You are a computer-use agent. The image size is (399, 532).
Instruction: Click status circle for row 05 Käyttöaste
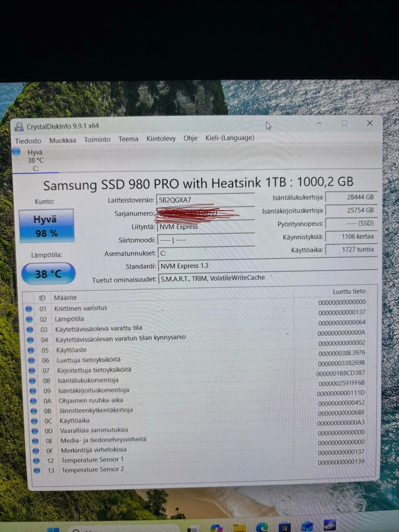coord(31,350)
